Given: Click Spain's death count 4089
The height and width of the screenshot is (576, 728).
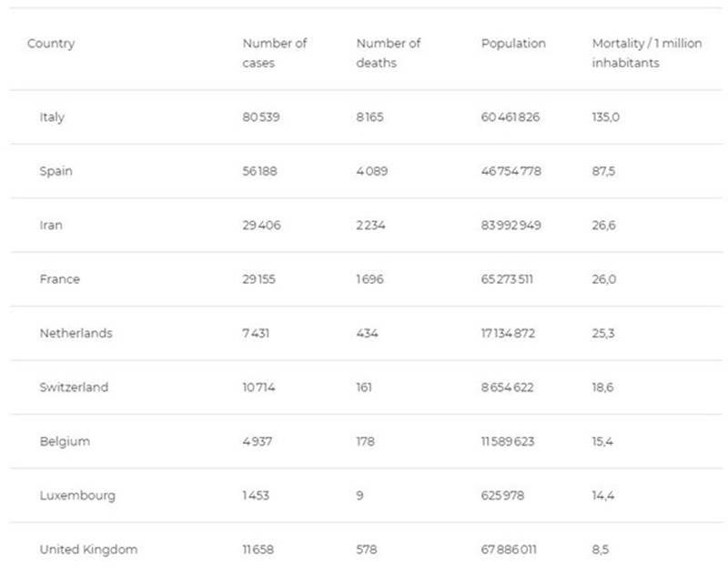Looking at the screenshot, I should [371, 171].
